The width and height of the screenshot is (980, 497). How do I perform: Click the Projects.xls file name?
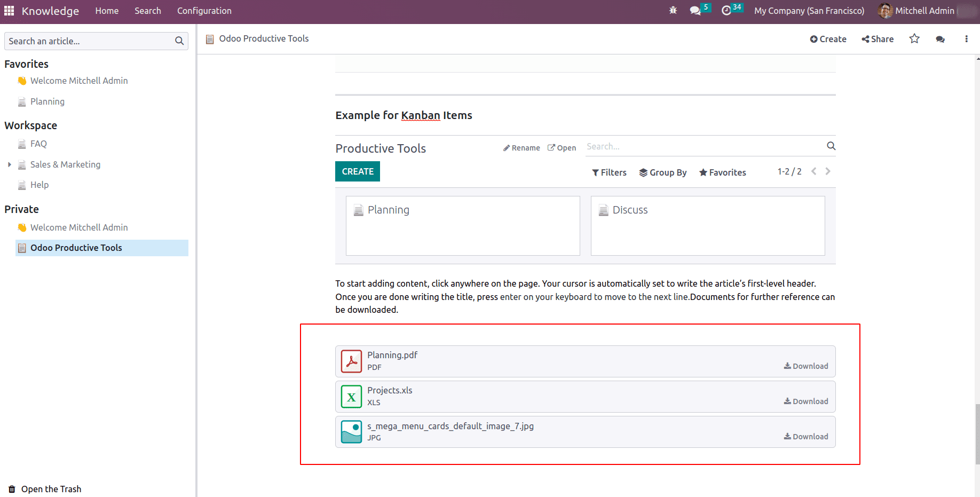pyautogui.click(x=390, y=390)
